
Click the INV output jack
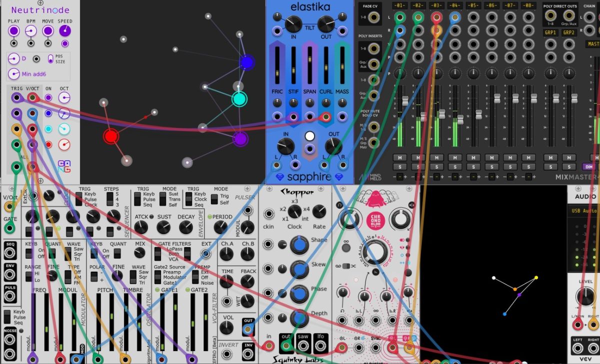pyautogui.click(x=248, y=354)
